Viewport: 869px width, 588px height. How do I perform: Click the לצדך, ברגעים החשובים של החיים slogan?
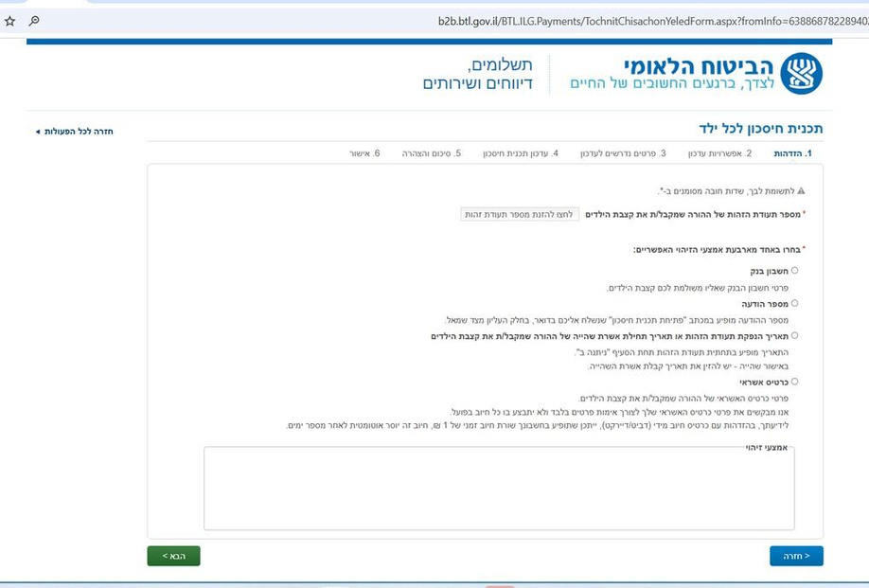tap(672, 83)
